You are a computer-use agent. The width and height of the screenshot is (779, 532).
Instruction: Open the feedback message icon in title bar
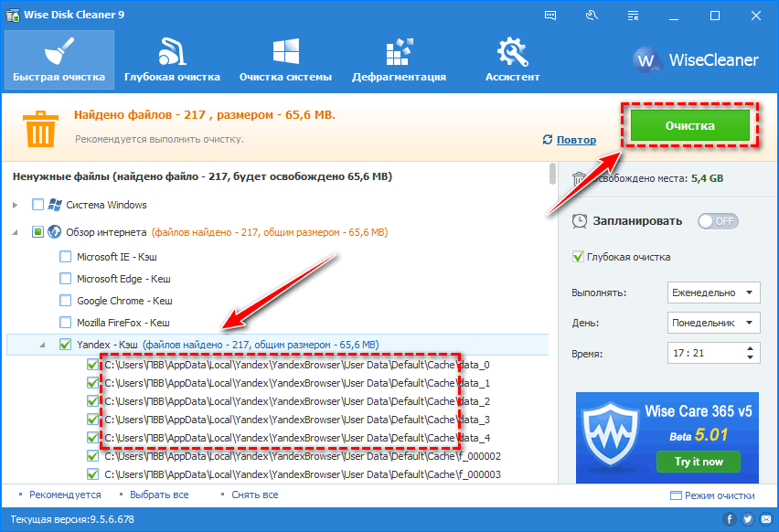pos(550,16)
